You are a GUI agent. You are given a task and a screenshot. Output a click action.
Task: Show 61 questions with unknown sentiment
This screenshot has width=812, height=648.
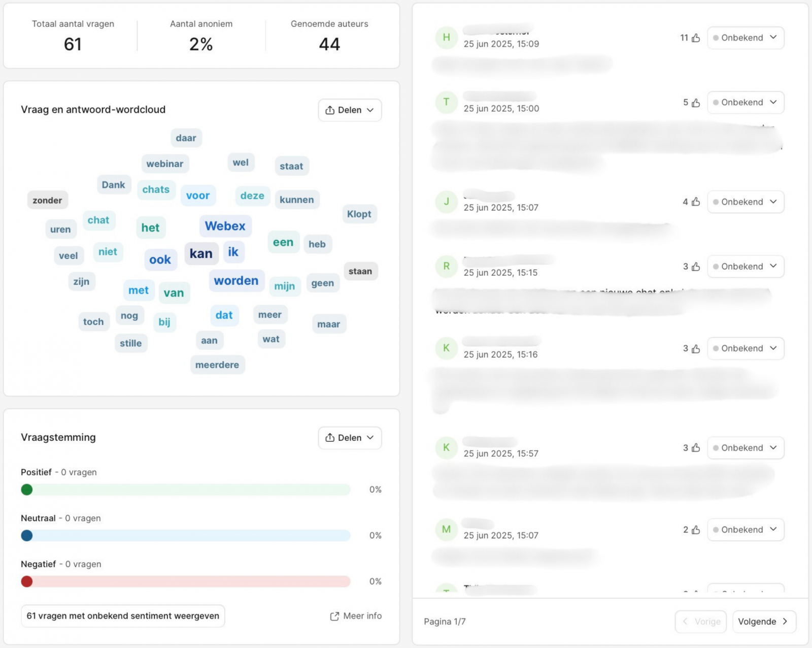point(123,616)
